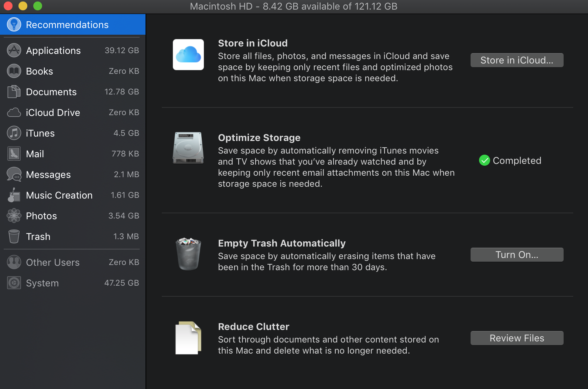Click the System gear icon
588x389 pixels.
[x=14, y=283]
